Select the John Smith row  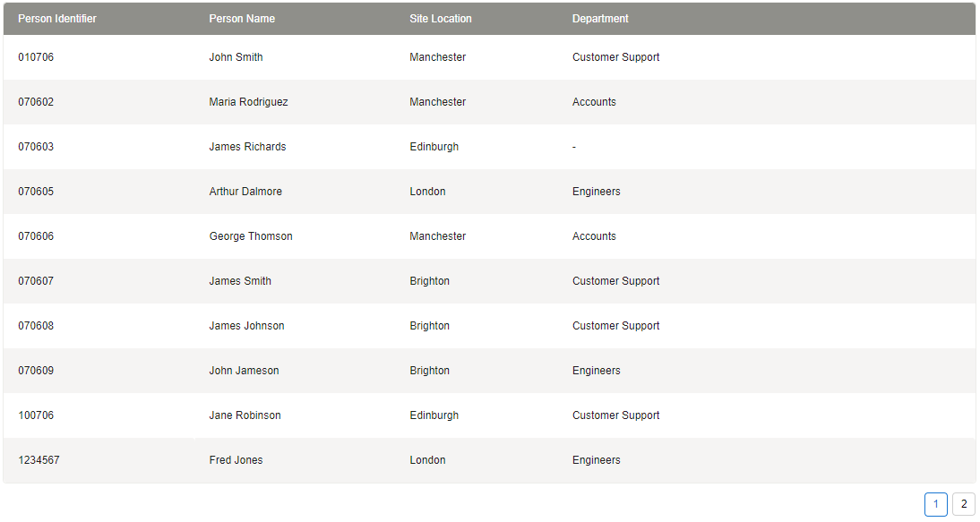pyautogui.click(x=236, y=57)
